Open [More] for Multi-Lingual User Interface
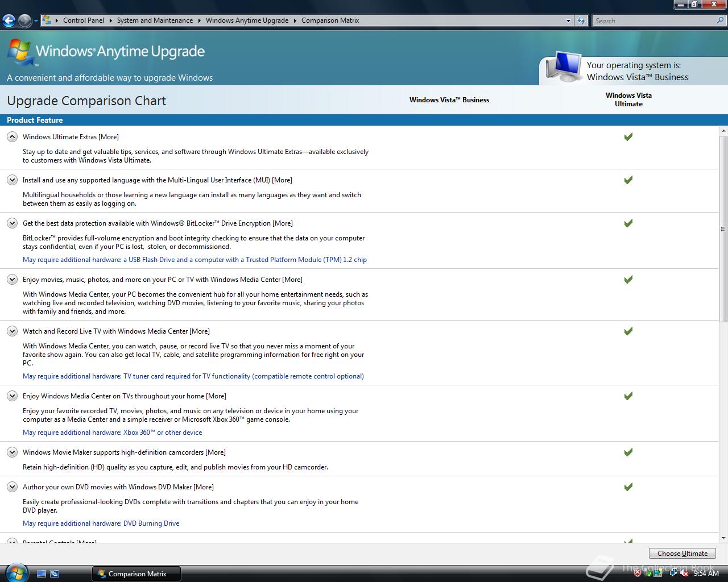 click(x=282, y=180)
